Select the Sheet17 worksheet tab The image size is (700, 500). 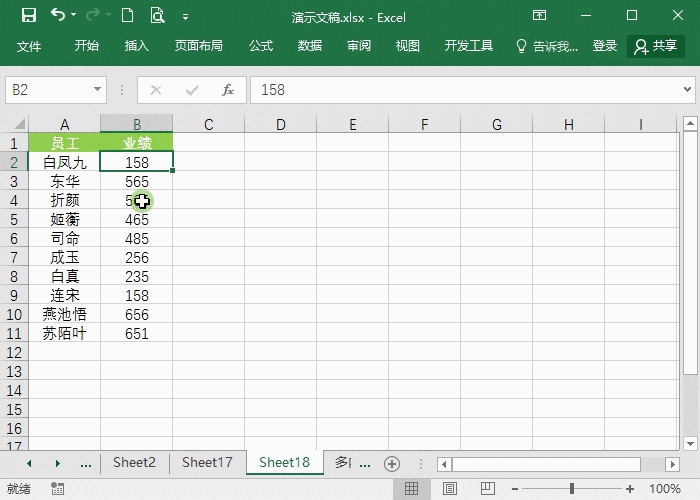pos(207,462)
